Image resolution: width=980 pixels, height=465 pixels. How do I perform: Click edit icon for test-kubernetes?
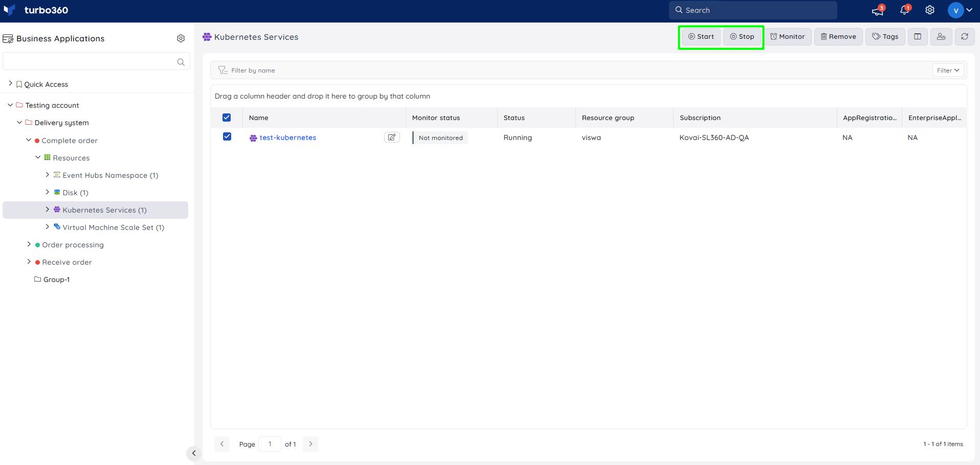(x=392, y=137)
